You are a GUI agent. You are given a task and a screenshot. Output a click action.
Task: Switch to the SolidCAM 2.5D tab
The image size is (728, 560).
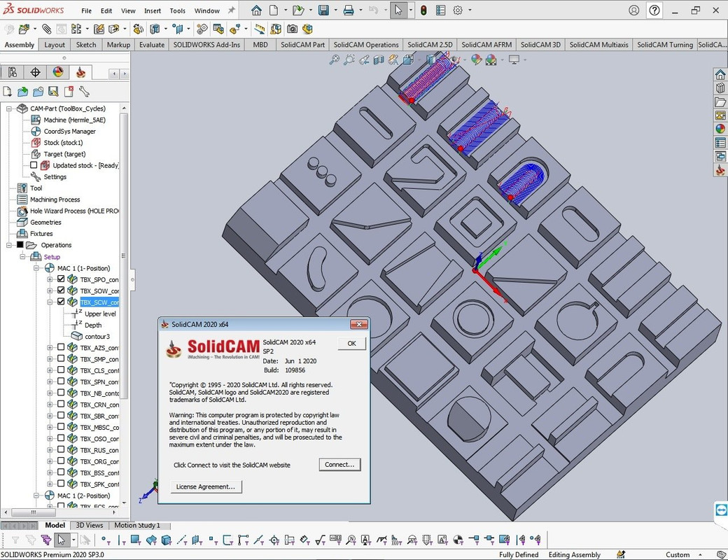pyautogui.click(x=430, y=45)
